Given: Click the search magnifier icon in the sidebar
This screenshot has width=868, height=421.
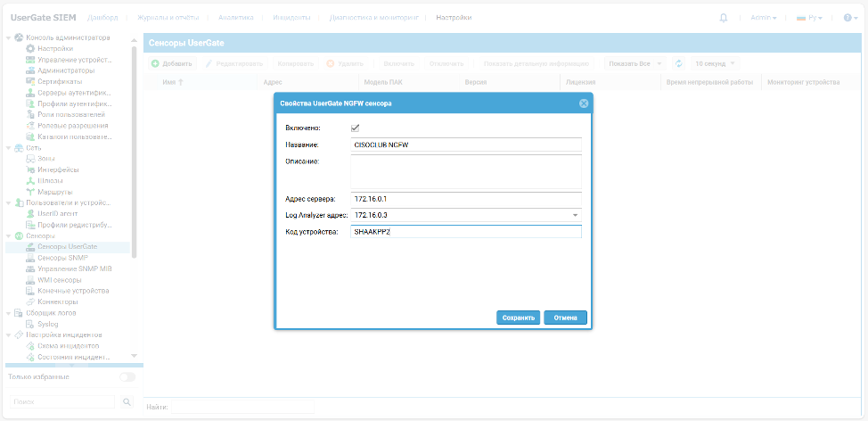Looking at the screenshot, I should 127,402.
